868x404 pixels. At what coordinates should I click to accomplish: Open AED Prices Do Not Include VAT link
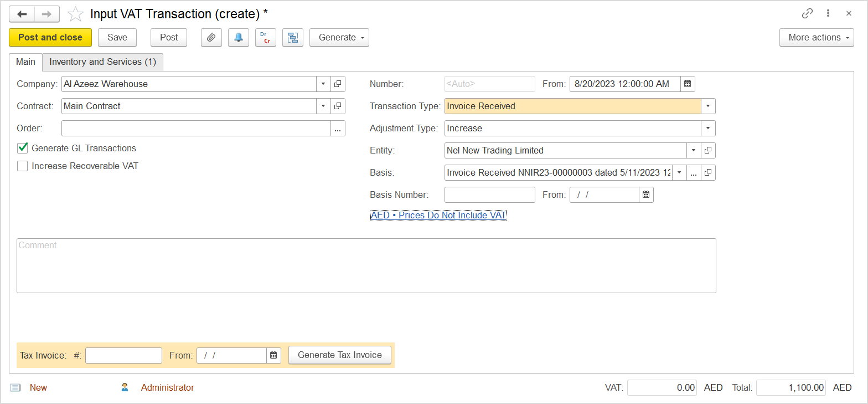pos(438,216)
